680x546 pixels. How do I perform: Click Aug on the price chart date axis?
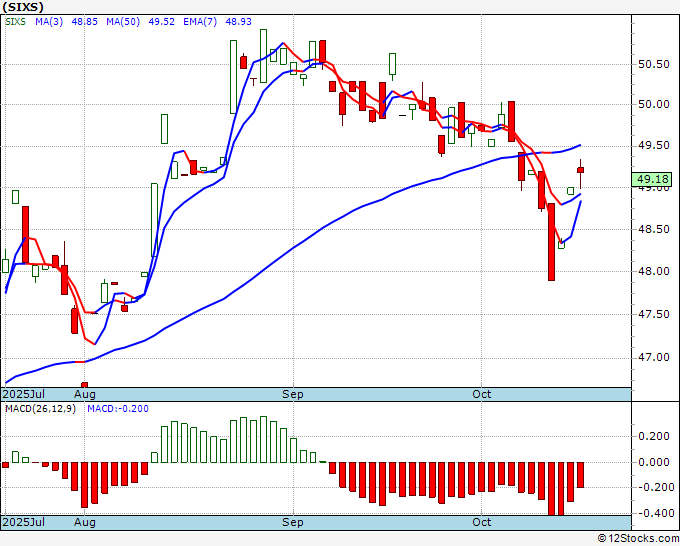(85, 394)
